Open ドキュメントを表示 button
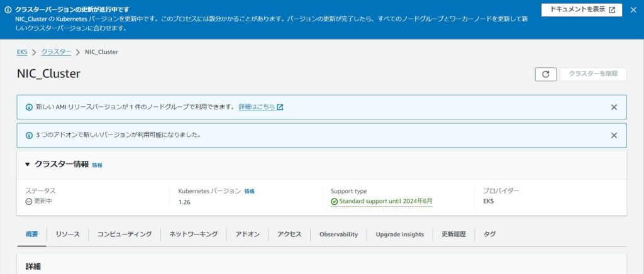Screen dimensions: 644x274 [582, 10]
